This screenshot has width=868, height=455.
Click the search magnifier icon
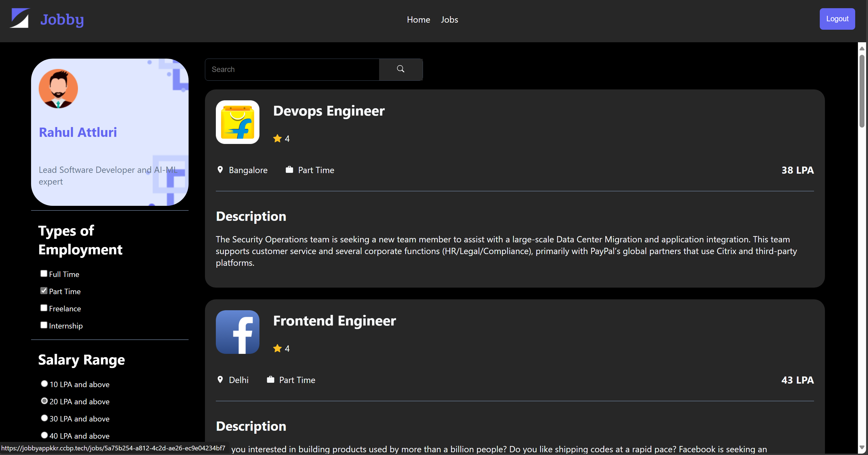pyautogui.click(x=400, y=69)
